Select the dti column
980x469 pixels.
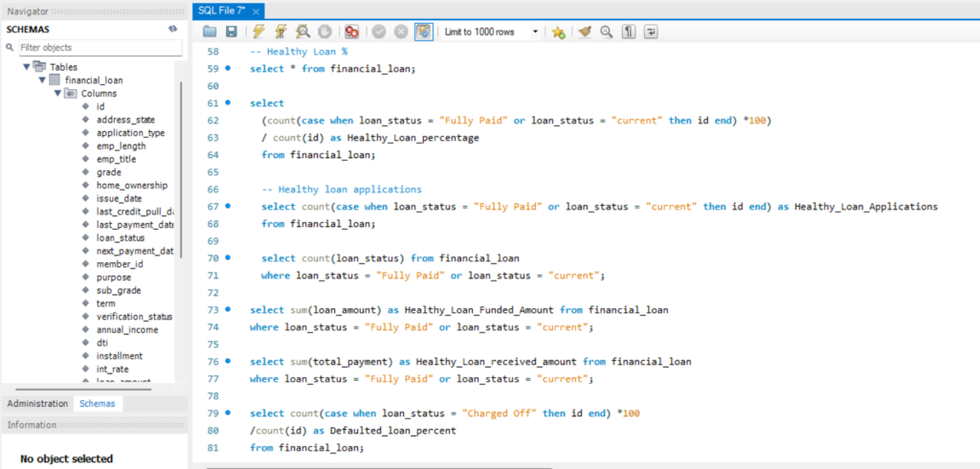coord(101,343)
